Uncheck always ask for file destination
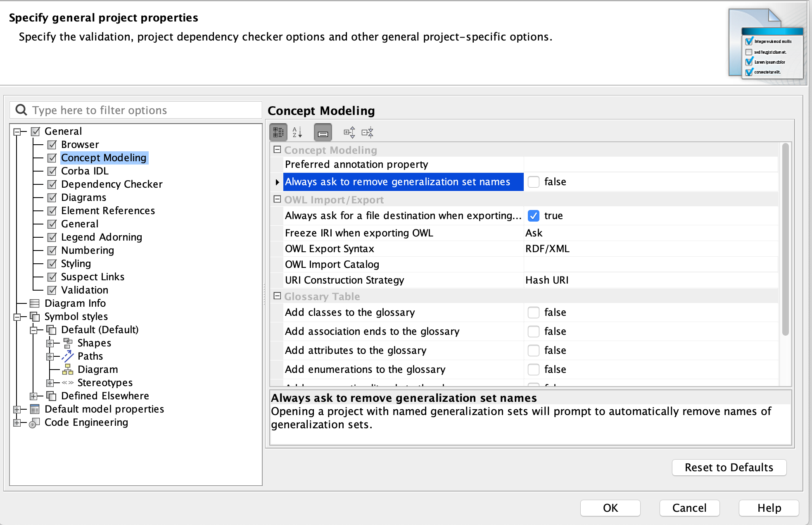The image size is (812, 525). pyautogui.click(x=533, y=216)
